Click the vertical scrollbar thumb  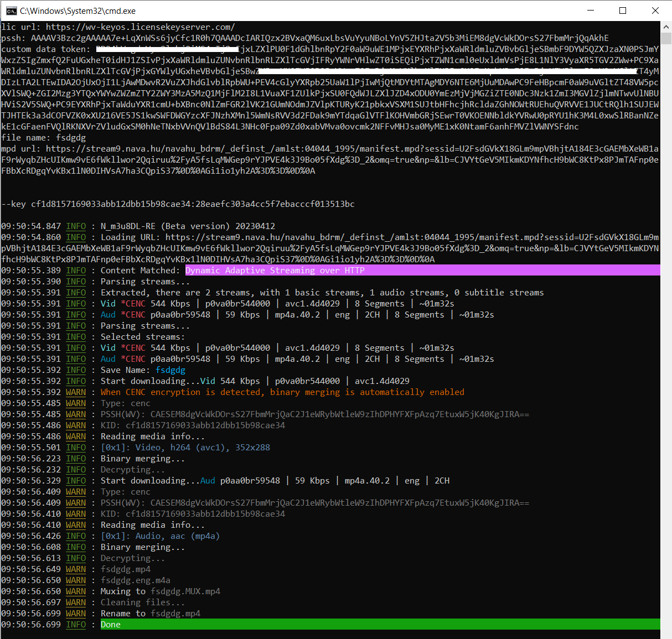click(666, 39)
